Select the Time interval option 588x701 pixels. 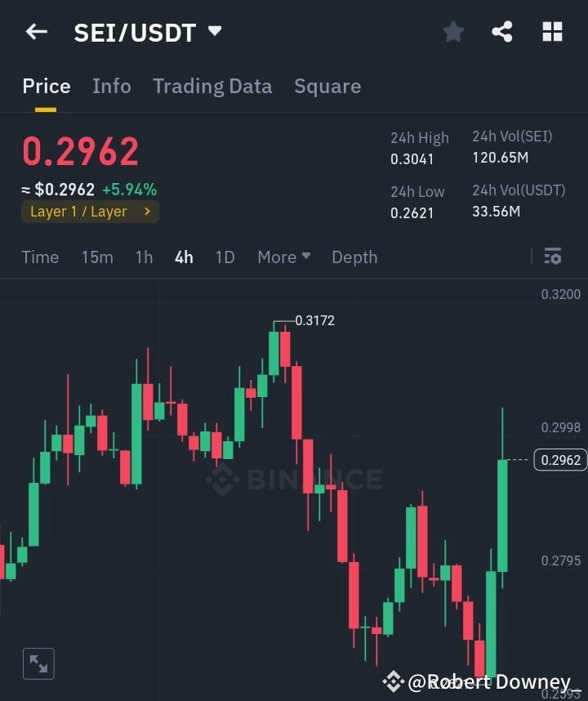pyautogui.click(x=40, y=257)
